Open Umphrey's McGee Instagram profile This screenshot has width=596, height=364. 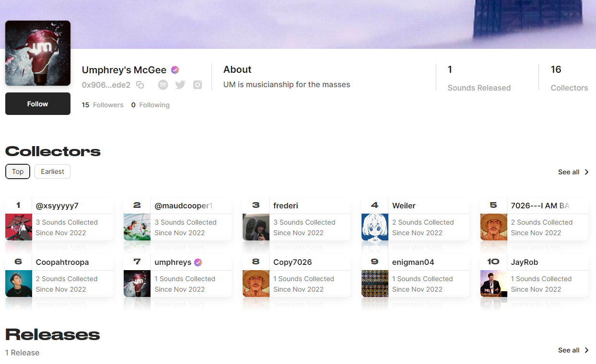(x=198, y=85)
